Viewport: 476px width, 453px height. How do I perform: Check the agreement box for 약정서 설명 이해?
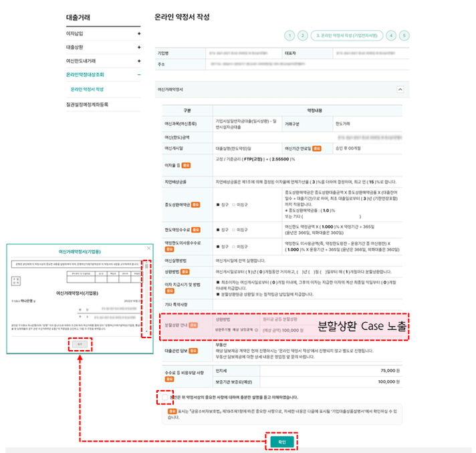point(164,397)
